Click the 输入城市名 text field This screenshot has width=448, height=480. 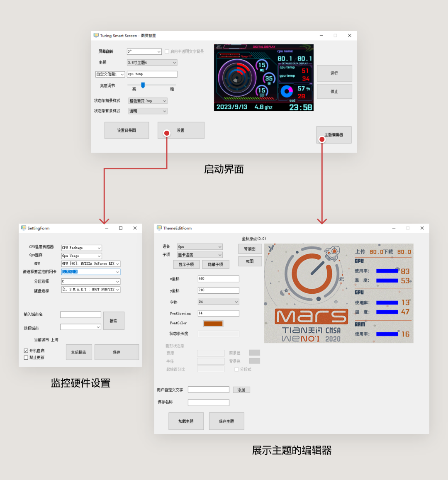pos(80,314)
